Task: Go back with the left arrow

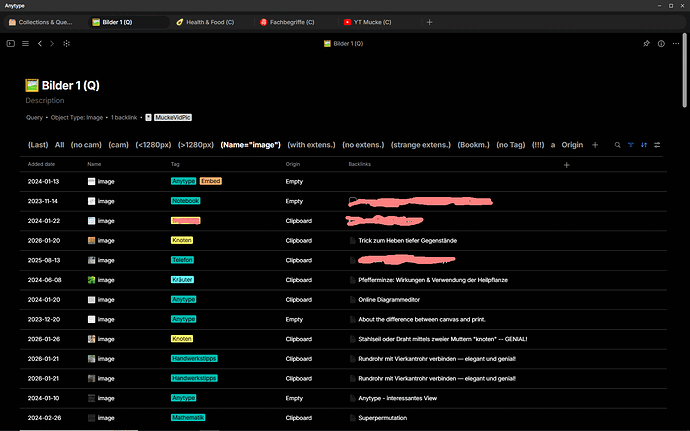Action: pos(40,44)
